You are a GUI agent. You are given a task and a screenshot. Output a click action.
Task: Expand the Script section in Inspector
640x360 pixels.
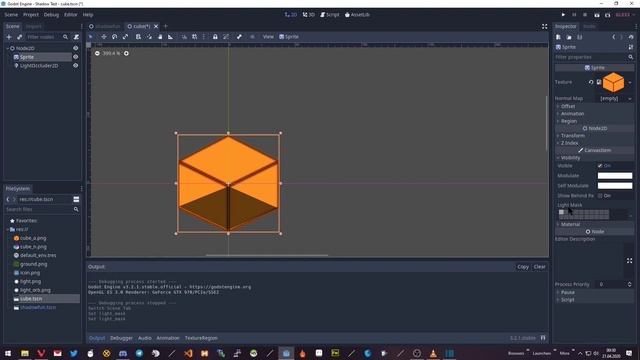click(x=567, y=300)
